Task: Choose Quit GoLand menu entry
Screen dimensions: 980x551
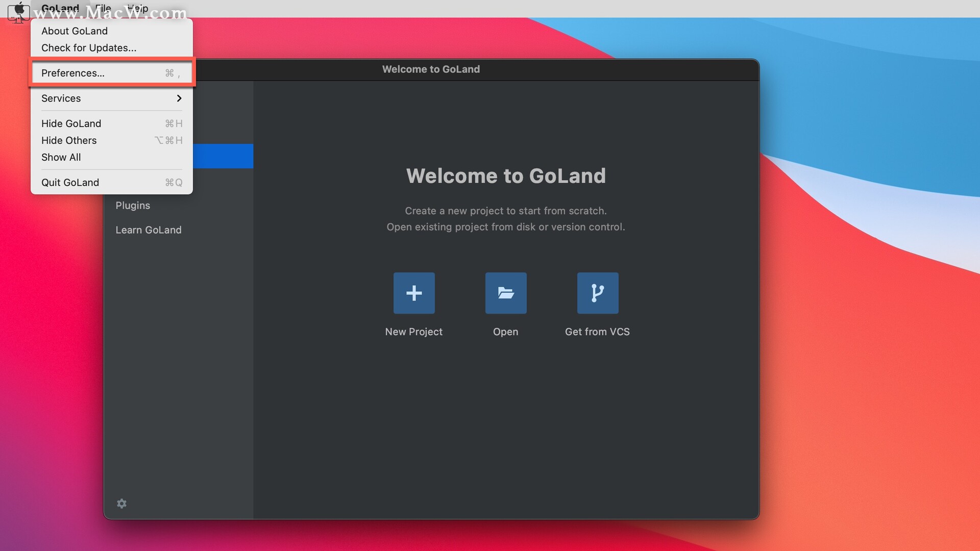Action: point(112,183)
